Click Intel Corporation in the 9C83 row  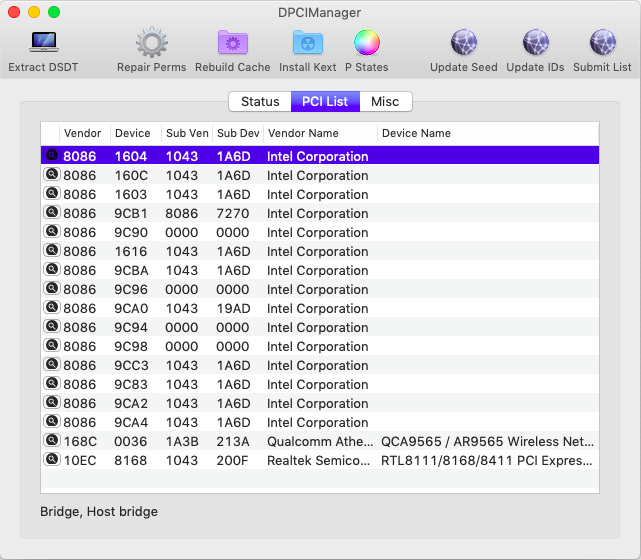click(x=318, y=385)
